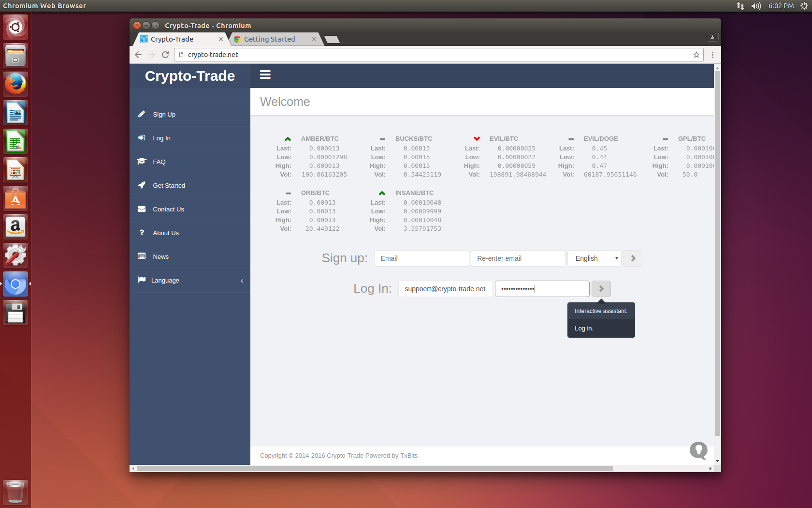
Task: Click the AMBER/BTC market pair
Action: (320, 139)
